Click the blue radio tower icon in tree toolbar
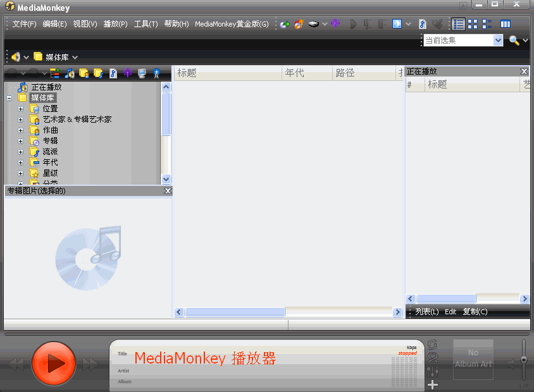The height and width of the screenshot is (392, 534). click(156, 73)
